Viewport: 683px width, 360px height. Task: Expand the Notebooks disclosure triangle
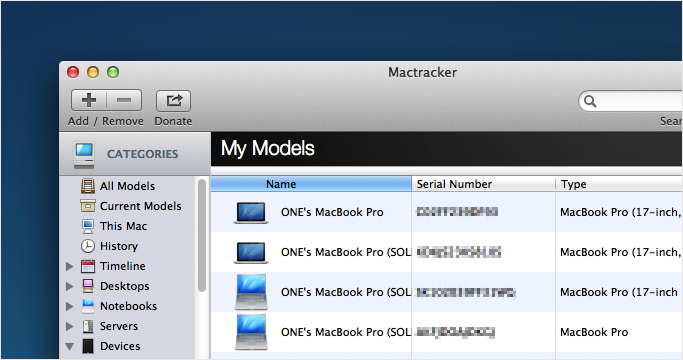click(69, 306)
